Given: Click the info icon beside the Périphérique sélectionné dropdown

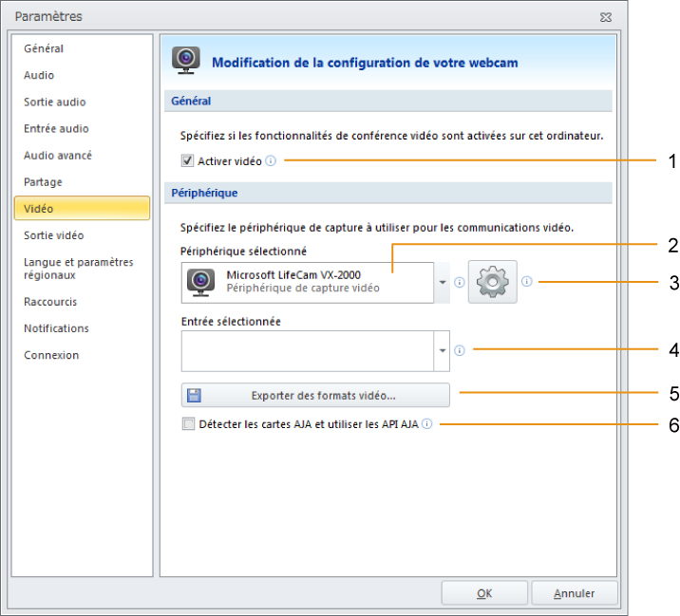Looking at the screenshot, I should click(460, 283).
